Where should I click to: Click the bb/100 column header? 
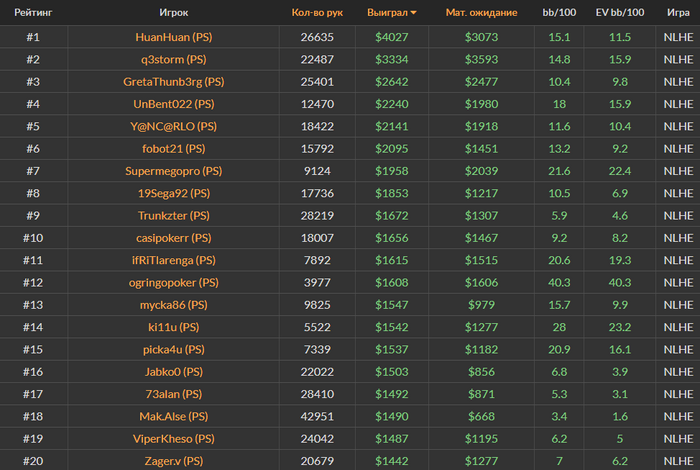[558, 13]
